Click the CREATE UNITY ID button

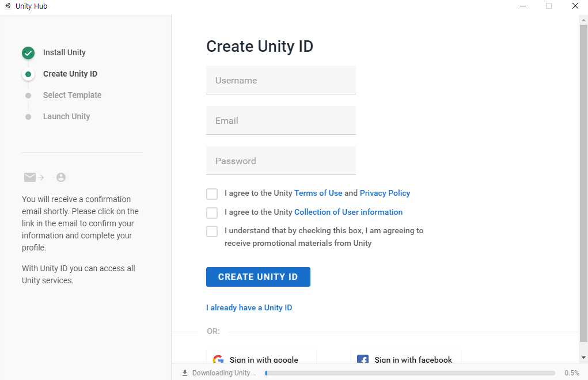[x=258, y=277]
